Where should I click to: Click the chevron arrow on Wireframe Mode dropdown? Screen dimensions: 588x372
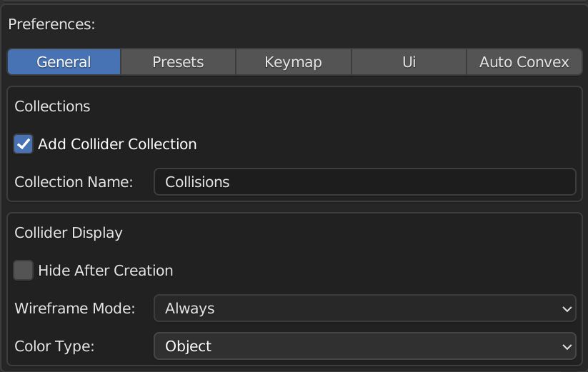point(567,309)
